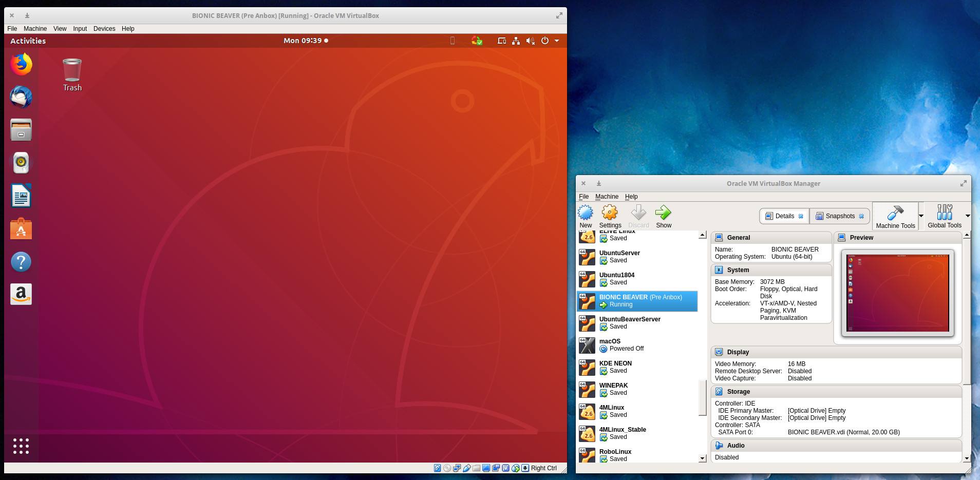Select the UbuntuServer VM in list
This screenshot has height=480, width=980.
637,257
